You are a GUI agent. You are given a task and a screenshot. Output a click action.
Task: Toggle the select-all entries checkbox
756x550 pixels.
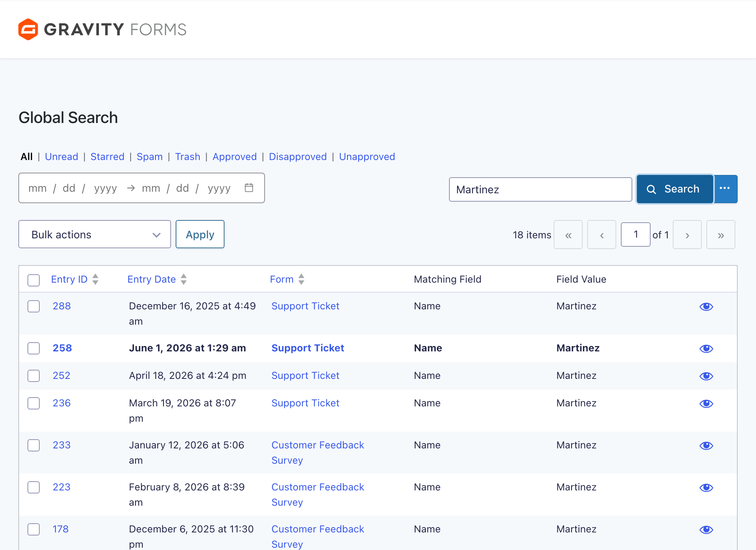pyautogui.click(x=34, y=280)
